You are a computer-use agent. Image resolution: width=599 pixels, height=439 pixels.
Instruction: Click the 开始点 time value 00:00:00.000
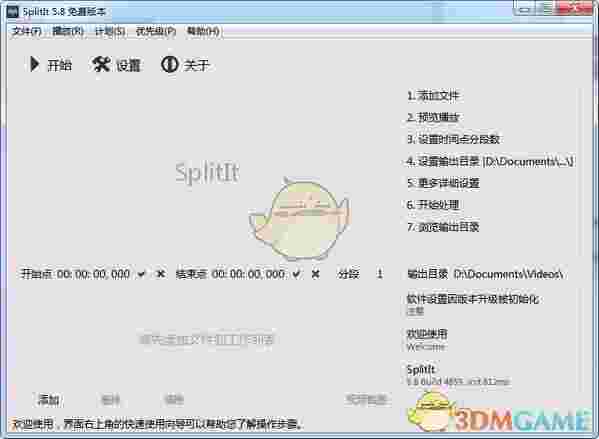point(94,274)
